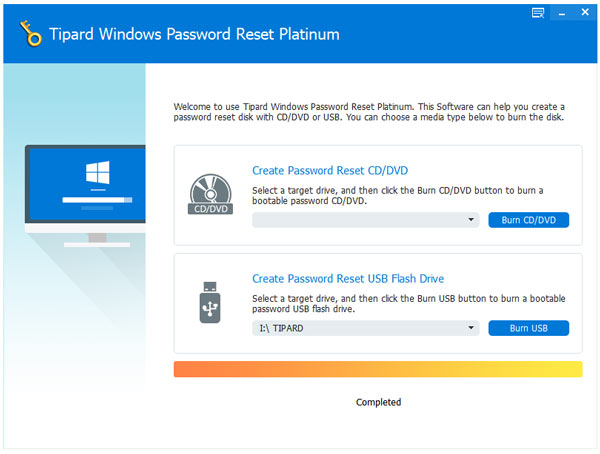Image resolution: width=600 pixels, height=454 pixels.
Task: Expand the I:\ TIPARD USB drive dropdown
Action: [365, 328]
